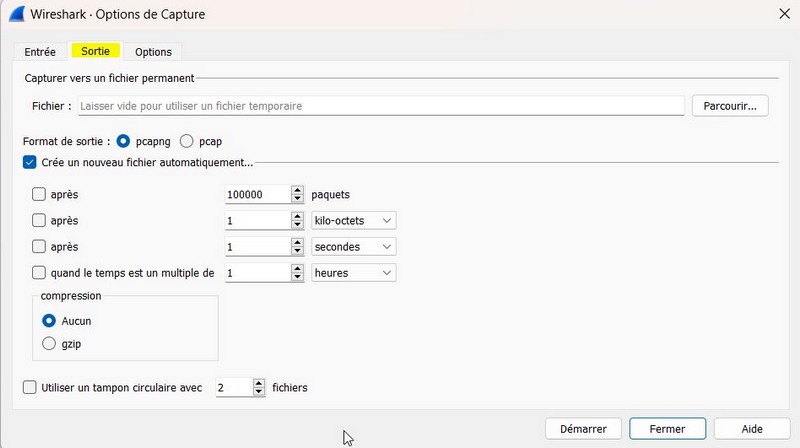The height and width of the screenshot is (448, 800).
Task: Select the pcap output format
Action: [187, 141]
